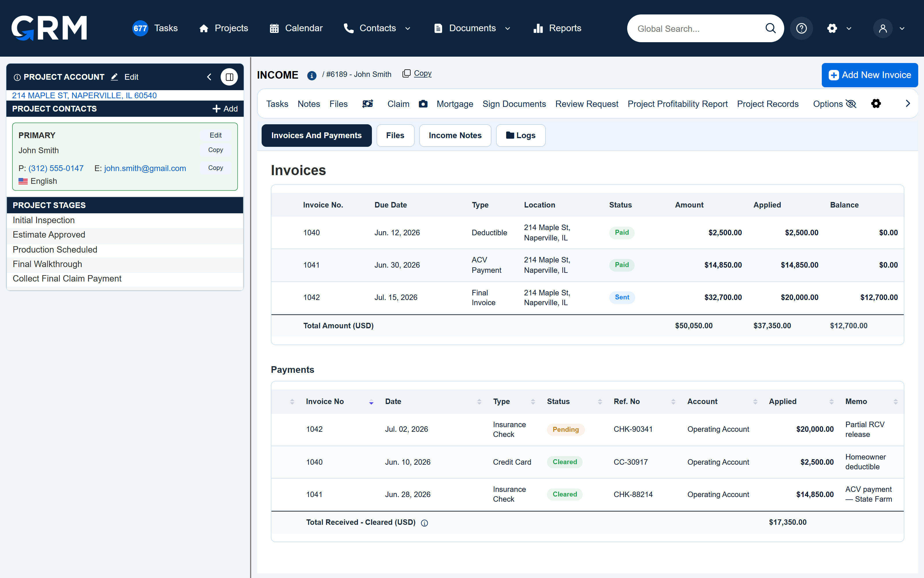
Task: Click the US flag English language icon
Action: (x=23, y=181)
